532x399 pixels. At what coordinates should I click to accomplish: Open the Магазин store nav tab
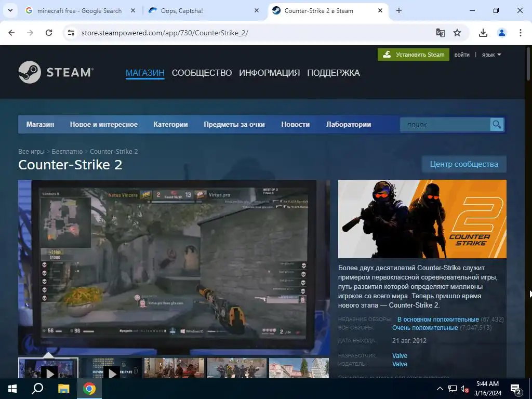click(40, 125)
